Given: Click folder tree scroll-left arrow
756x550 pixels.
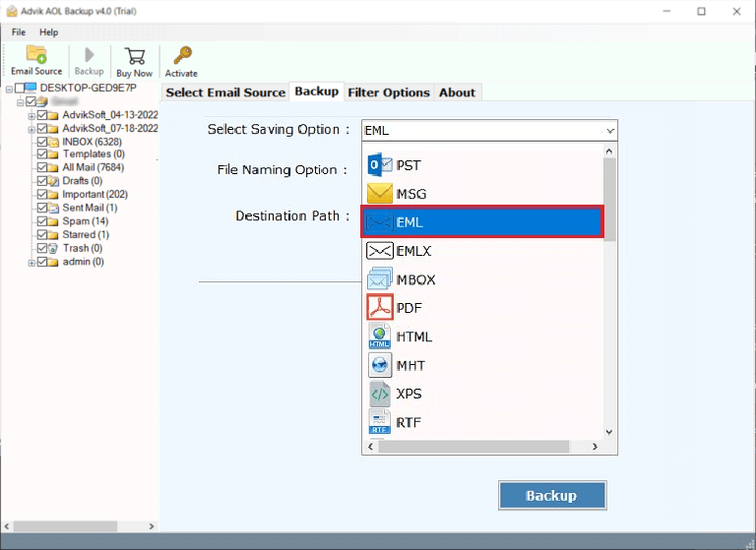Looking at the screenshot, I should [x=7, y=526].
